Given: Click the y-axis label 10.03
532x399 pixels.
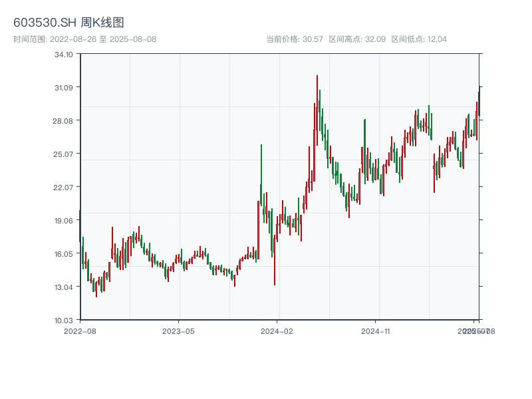Looking at the screenshot, I should pyautogui.click(x=64, y=321).
